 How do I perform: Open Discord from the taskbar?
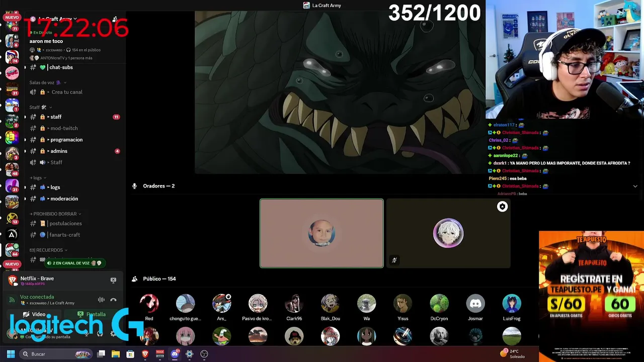click(175, 354)
